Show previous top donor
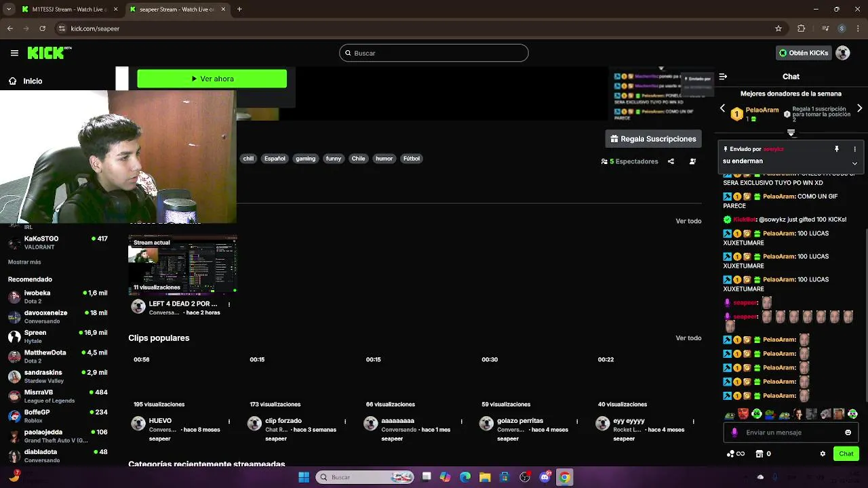This screenshot has width=868, height=488. (x=722, y=108)
